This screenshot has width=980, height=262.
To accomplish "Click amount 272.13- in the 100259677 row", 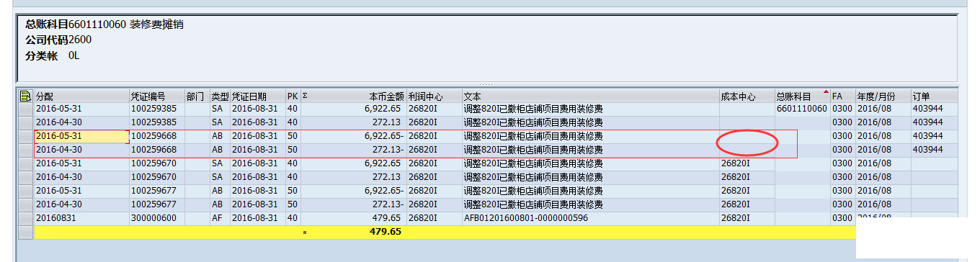I will [x=388, y=204].
